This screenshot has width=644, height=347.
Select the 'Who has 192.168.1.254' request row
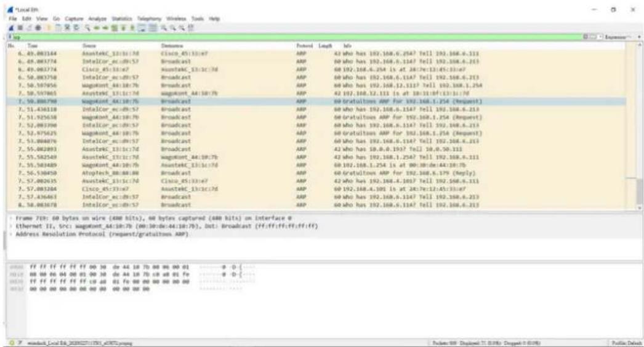316,157
